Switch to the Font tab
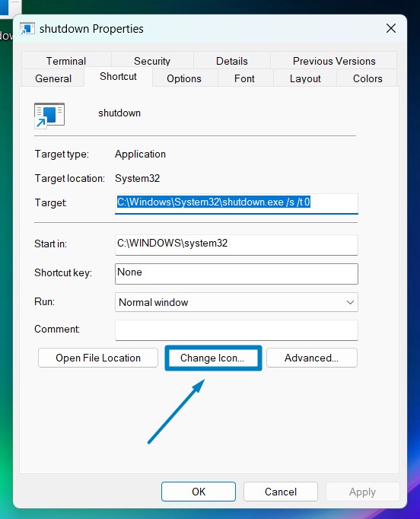Viewport: 420px width, 519px height. (x=244, y=78)
